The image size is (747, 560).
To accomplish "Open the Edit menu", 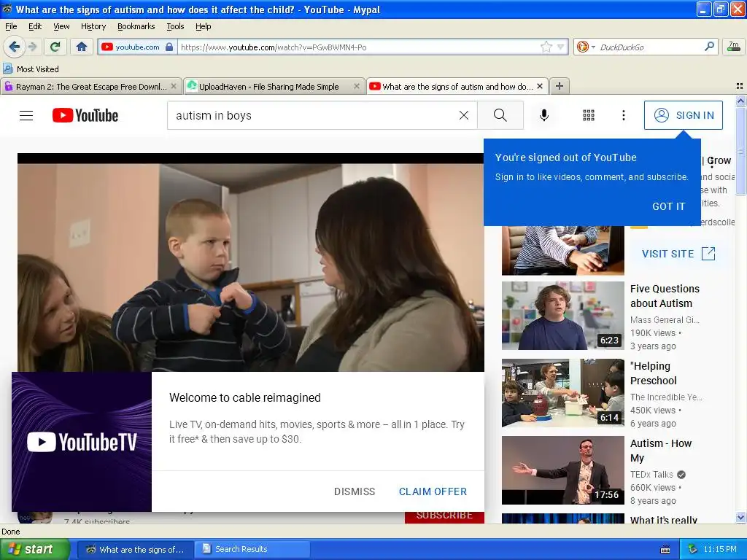I will pos(35,26).
